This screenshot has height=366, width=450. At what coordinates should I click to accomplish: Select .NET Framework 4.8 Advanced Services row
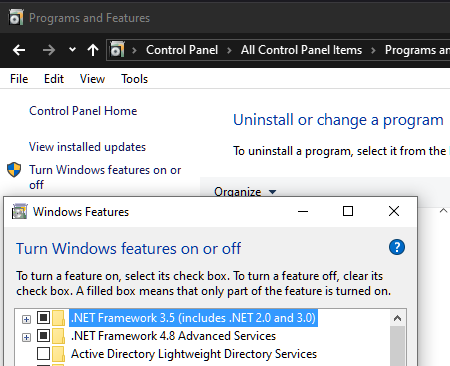(173, 336)
